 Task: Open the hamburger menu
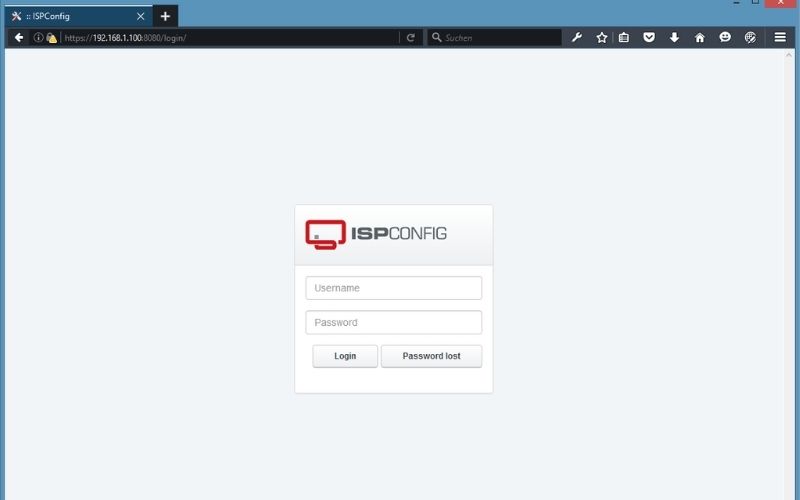pos(780,37)
